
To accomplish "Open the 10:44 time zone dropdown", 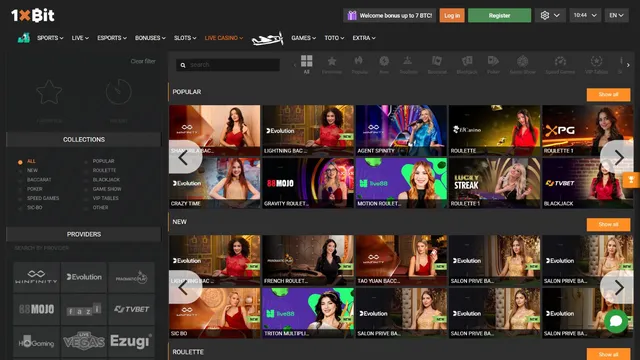I will click(585, 16).
